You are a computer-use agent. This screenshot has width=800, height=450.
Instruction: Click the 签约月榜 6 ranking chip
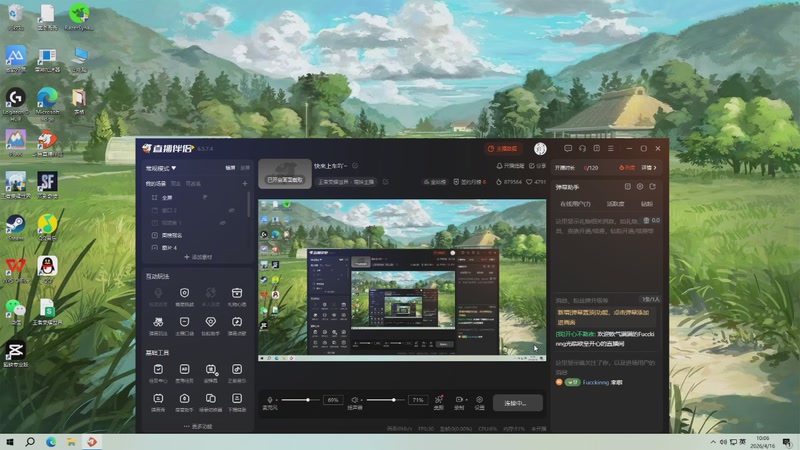pyautogui.click(x=470, y=182)
